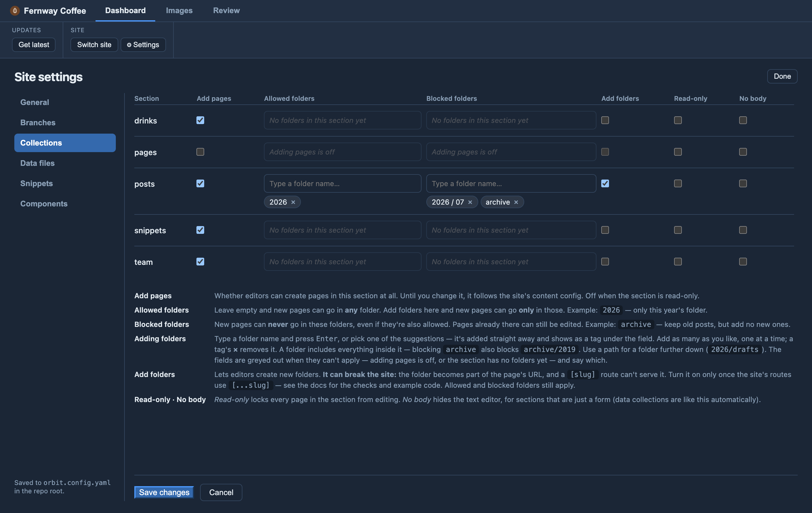Select Collections in the settings sidebar
This screenshot has height=513, width=812.
point(65,143)
